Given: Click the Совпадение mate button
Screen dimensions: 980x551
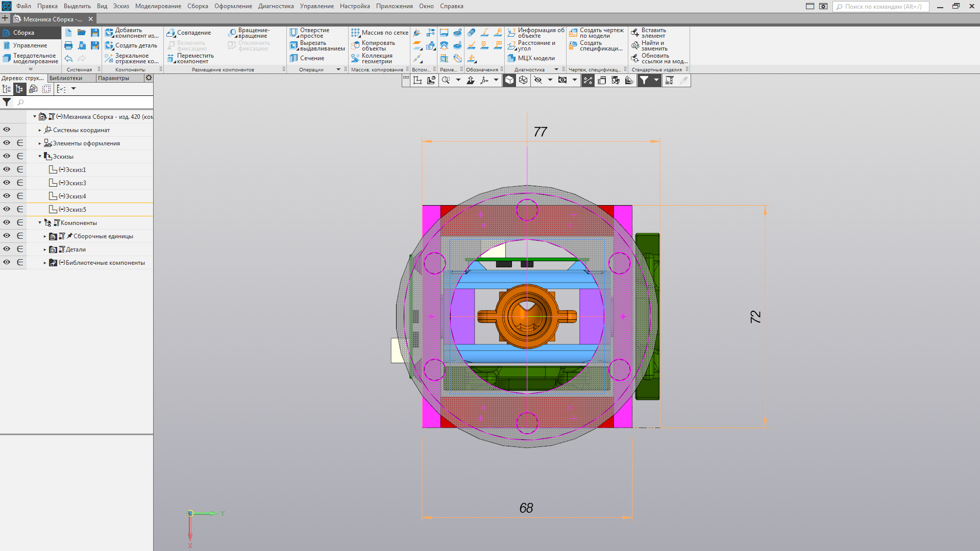Looking at the screenshot, I should tap(188, 33).
